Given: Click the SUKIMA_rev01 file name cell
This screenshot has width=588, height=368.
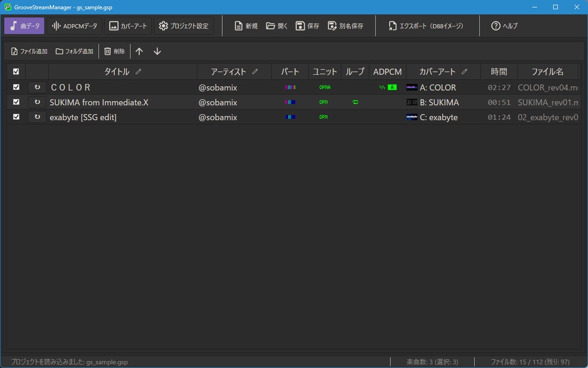Looking at the screenshot, I should point(548,102).
